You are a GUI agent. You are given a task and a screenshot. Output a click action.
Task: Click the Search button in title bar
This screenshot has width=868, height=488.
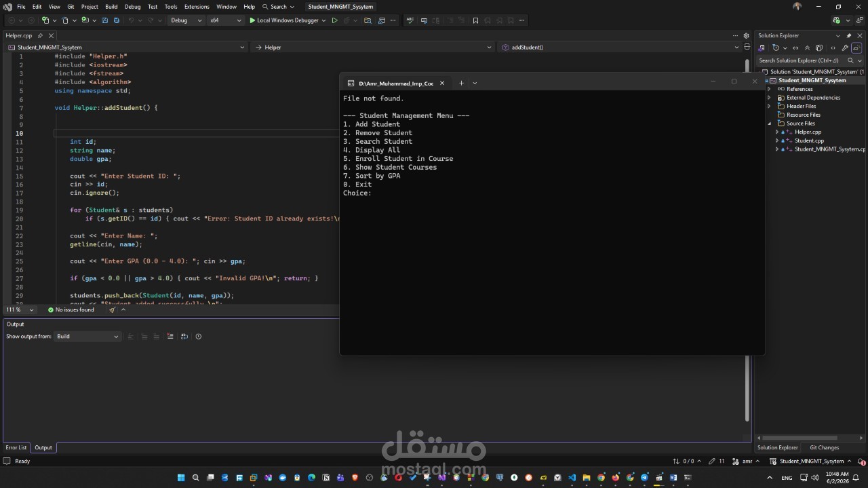279,7
